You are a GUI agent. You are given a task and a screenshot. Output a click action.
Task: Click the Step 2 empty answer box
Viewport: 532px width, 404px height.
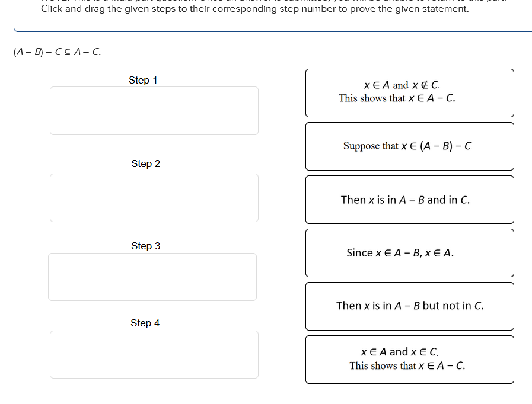tap(154, 198)
